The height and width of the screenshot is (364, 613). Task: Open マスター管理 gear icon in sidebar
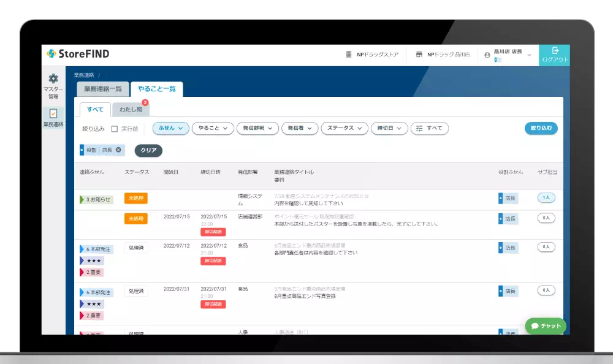(53, 78)
